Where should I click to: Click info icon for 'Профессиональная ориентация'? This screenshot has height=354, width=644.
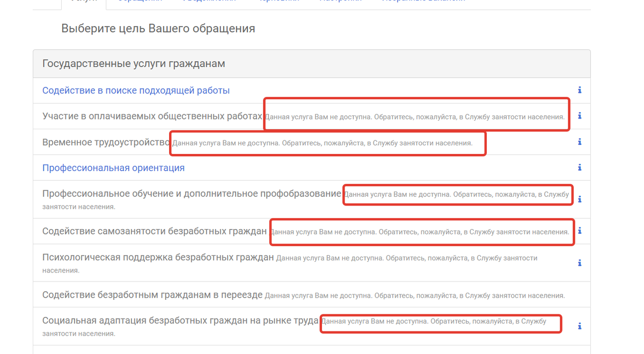[579, 167]
